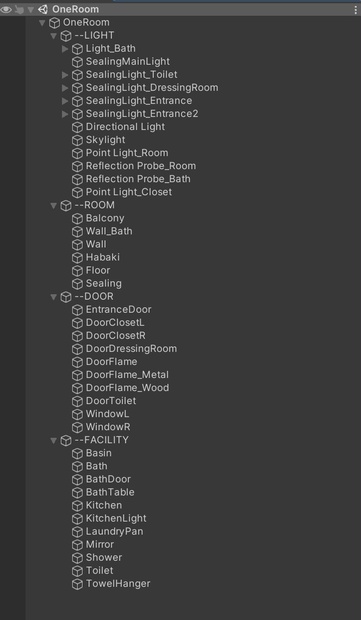The width and height of the screenshot is (361, 620).
Task: Collapse the --DOOR group arrow
Action: pyautogui.click(x=54, y=297)
